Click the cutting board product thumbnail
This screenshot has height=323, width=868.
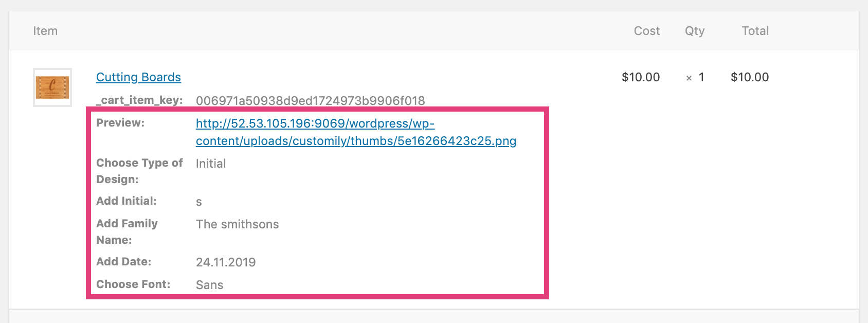(x=52, y=87)
